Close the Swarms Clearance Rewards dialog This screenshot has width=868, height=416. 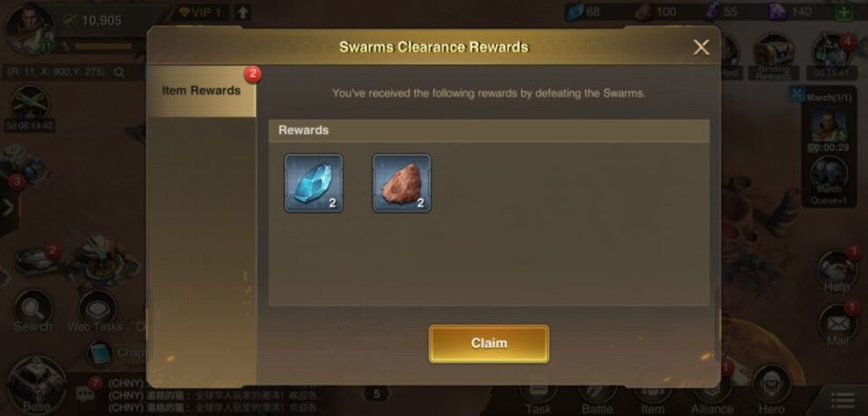701,48
